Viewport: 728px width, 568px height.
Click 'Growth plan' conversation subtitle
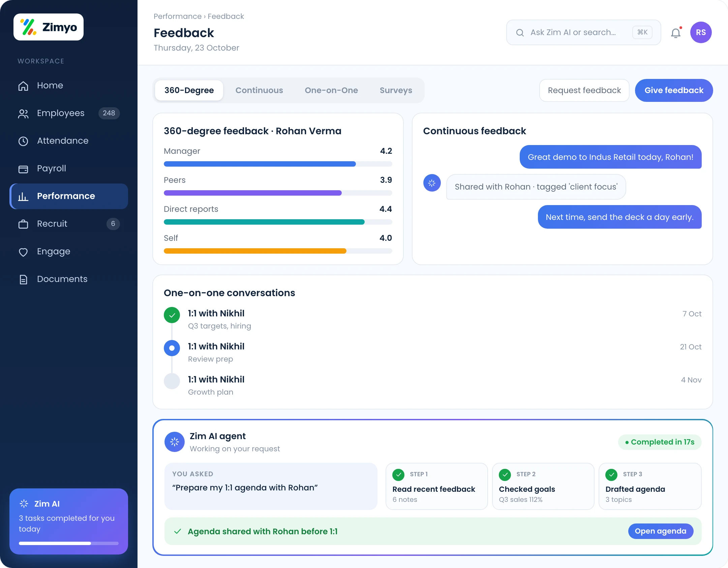[x=211, y=392]
